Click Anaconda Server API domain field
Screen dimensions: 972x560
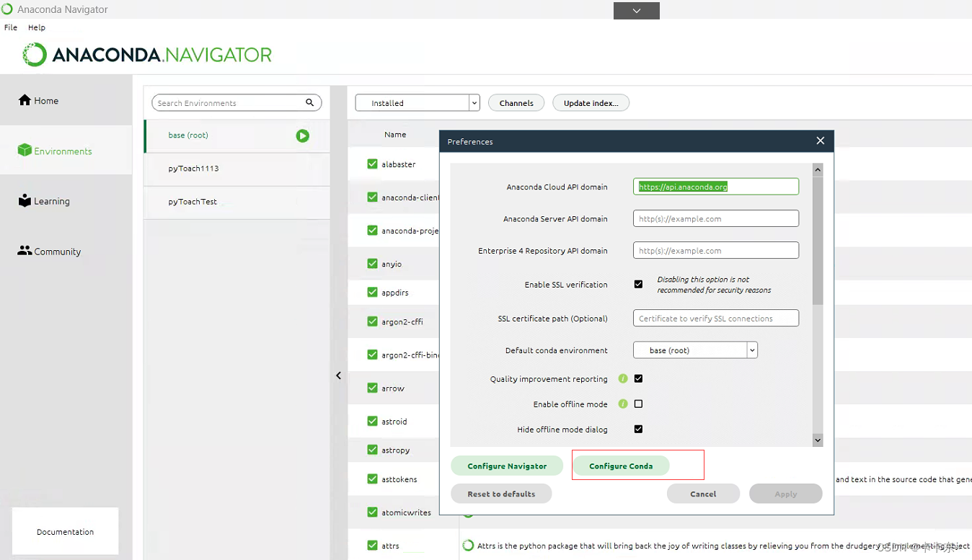(x=716, y=218)
